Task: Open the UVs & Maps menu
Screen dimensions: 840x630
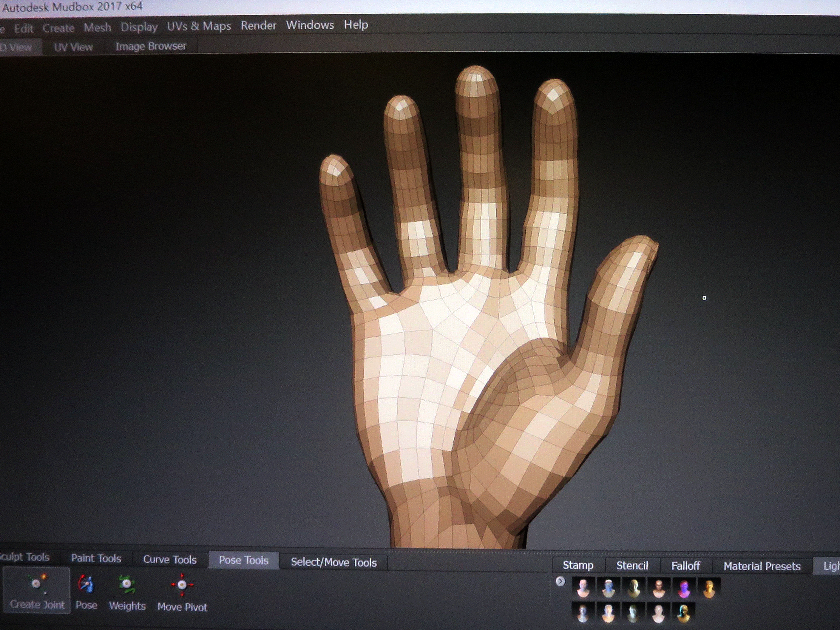Action: pyautogui.click(x=199, y=26)
